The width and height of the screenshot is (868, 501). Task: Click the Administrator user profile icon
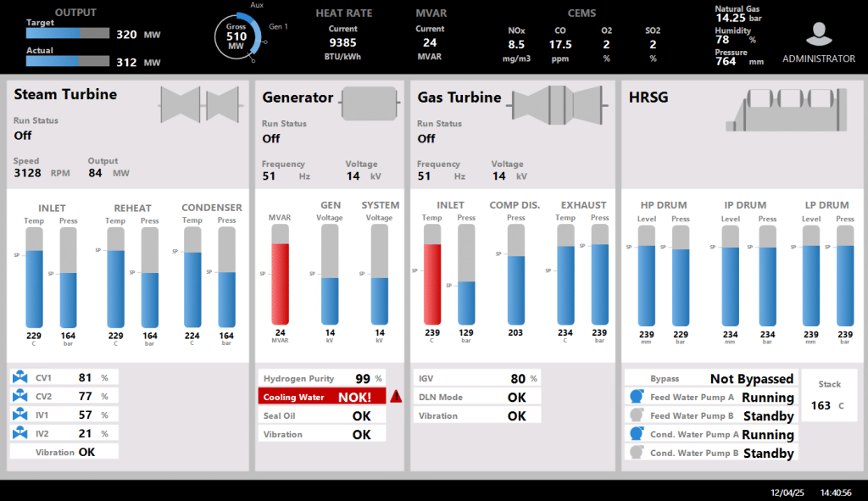point(818,34)
